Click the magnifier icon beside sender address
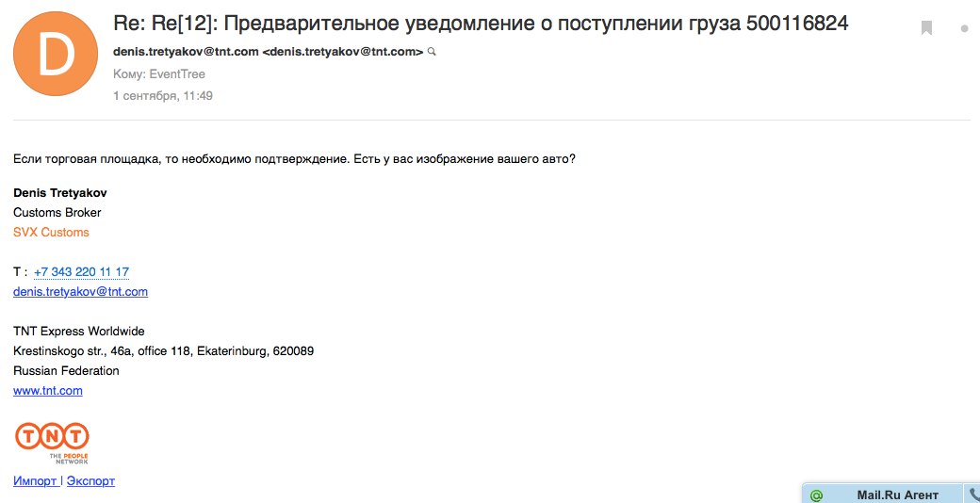 click(432, 52)
